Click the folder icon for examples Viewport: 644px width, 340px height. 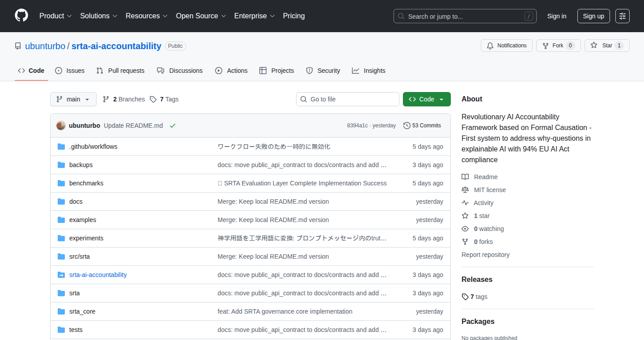61,220
